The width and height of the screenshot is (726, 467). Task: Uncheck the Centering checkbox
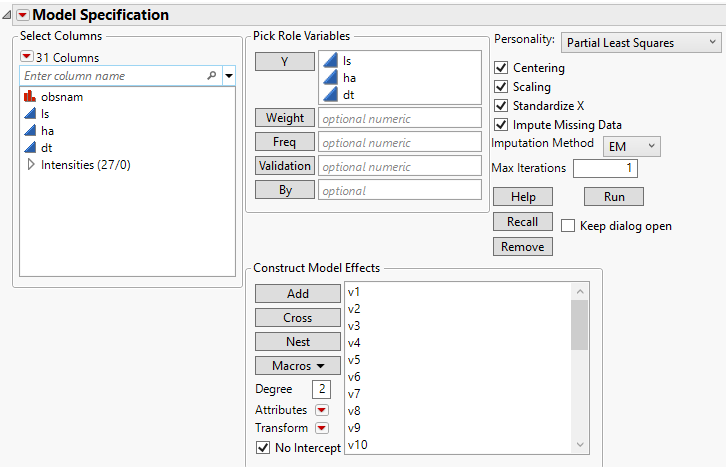501,68
